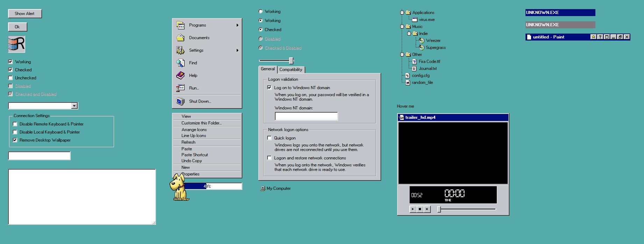Collapse the Indie folder node
This screenshot has height=244, width=644.
[409, 34]
